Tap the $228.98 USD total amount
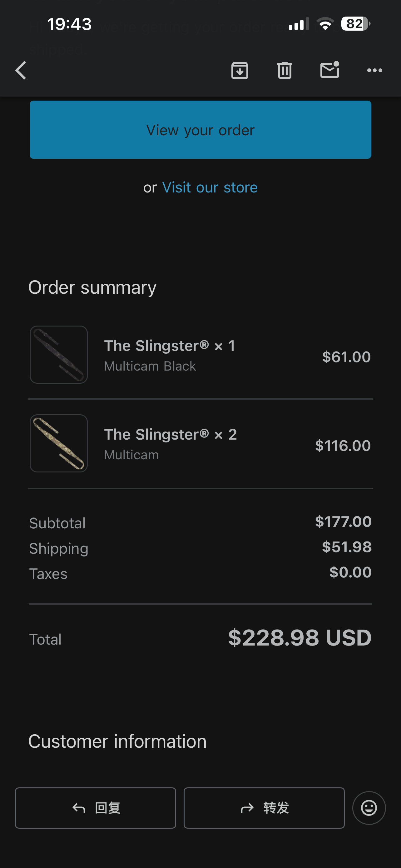This screenshot has width=401, height=868. tap(300, 637)
